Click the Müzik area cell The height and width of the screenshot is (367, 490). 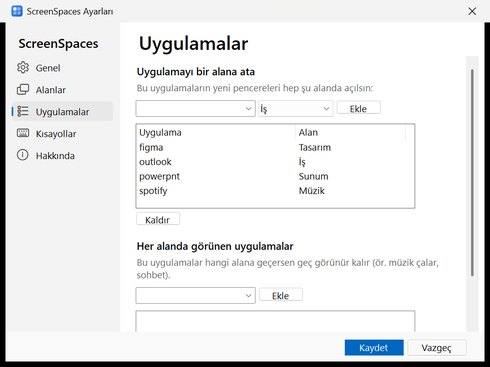[311, 191]
